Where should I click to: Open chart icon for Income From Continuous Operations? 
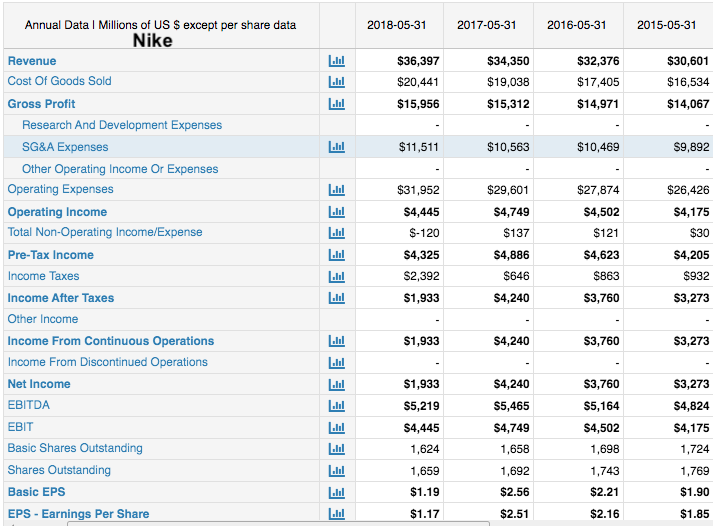pos(336,341)
